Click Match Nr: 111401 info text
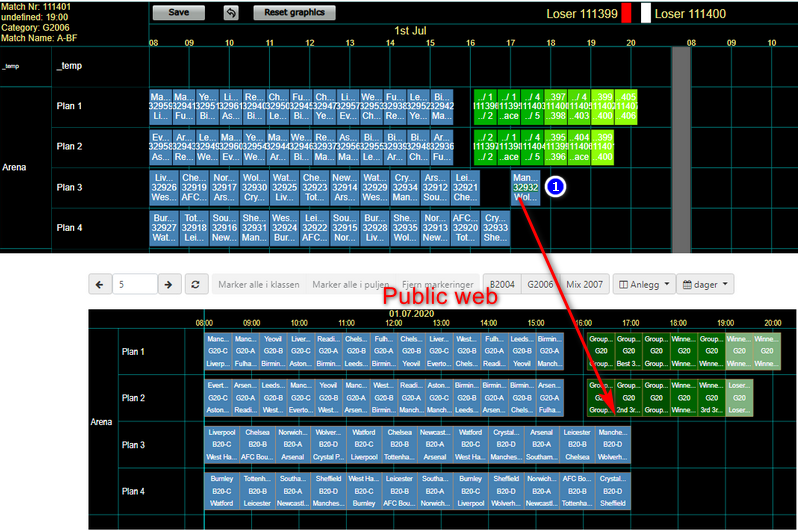Image resolution: width=798 pixels, height=530 pixels. [36, 7]
